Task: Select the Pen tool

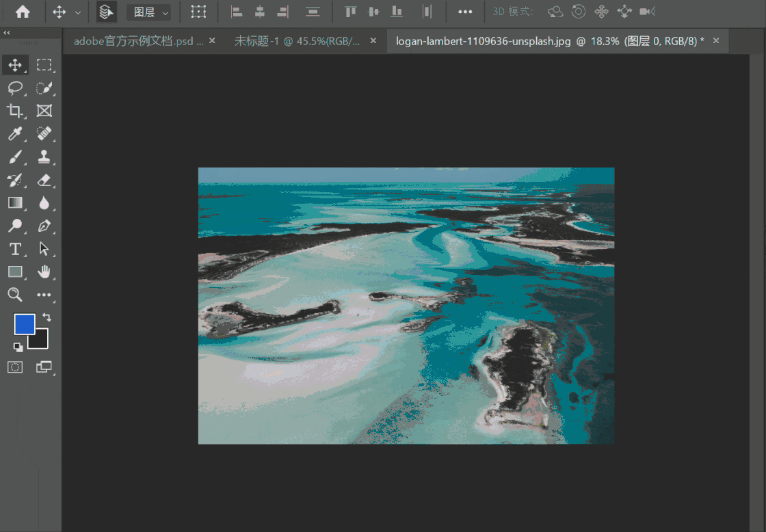Action: 44,226
